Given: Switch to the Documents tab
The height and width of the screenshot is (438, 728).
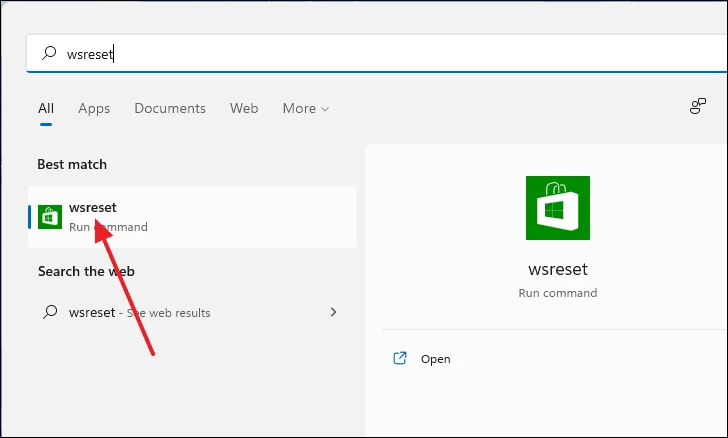Looking at the screenshot, I should point(170,108).
